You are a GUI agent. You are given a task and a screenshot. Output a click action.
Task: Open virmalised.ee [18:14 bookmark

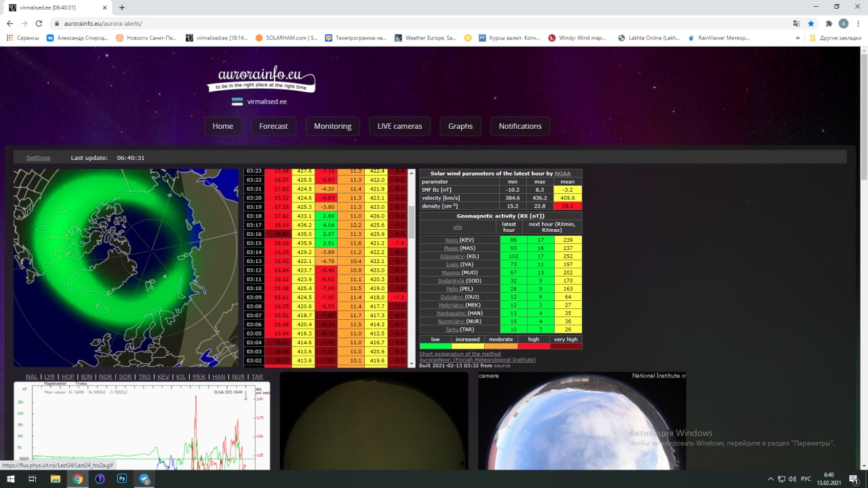(x=216, y=38)
